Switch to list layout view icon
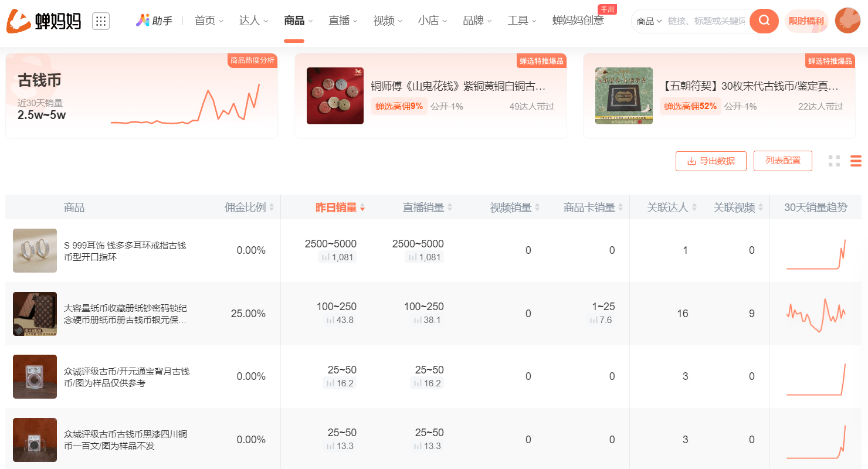Screen dimensions: 868x469 tap(855, 161)
